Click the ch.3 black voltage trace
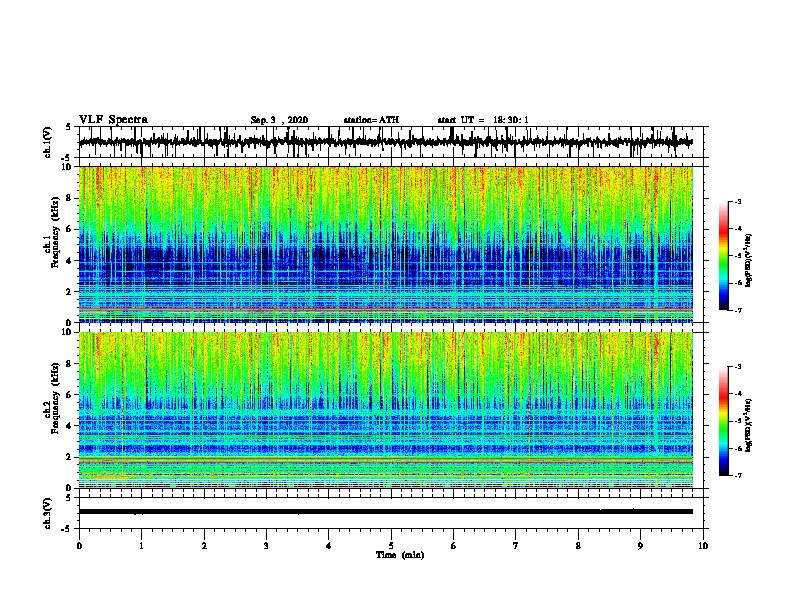Viewport: 792px width, 612px height. coord(385,512)
